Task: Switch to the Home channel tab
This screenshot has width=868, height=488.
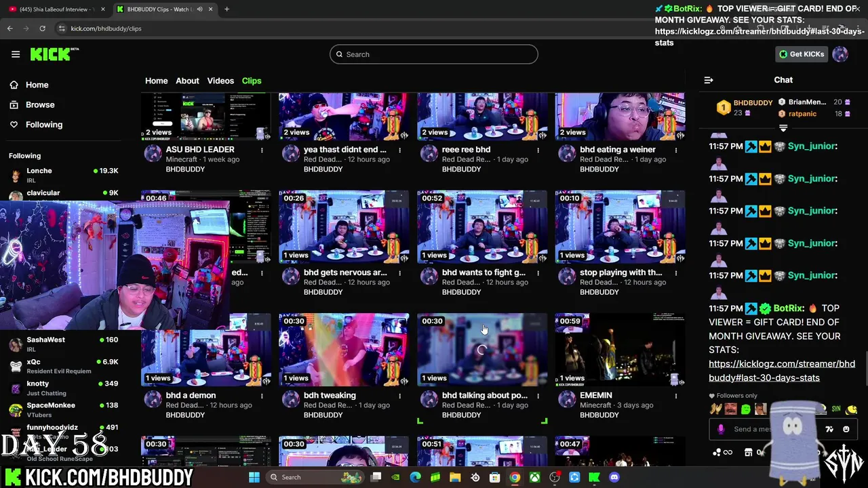Action: point(156,81)
